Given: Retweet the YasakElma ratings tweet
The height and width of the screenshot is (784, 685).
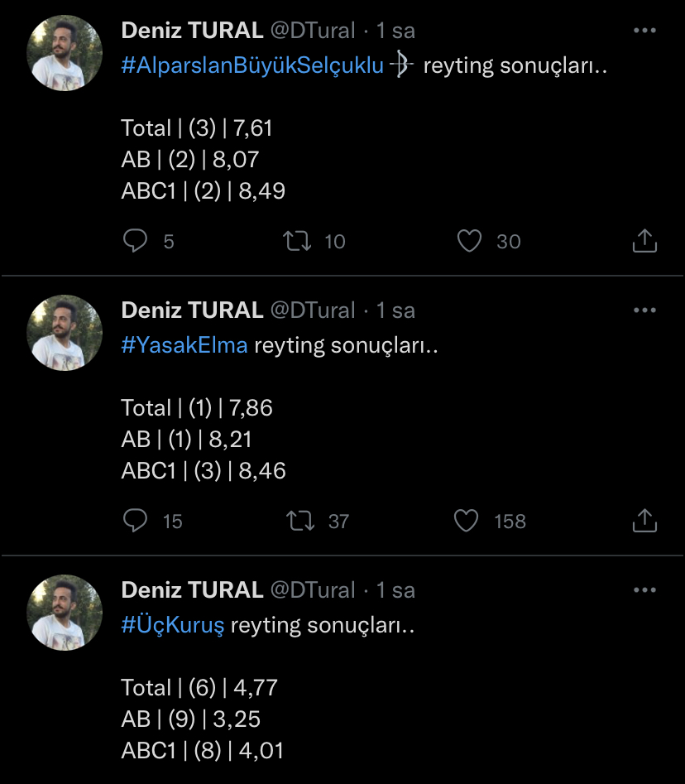Looking at the screenshot, I should pos(297,521).
